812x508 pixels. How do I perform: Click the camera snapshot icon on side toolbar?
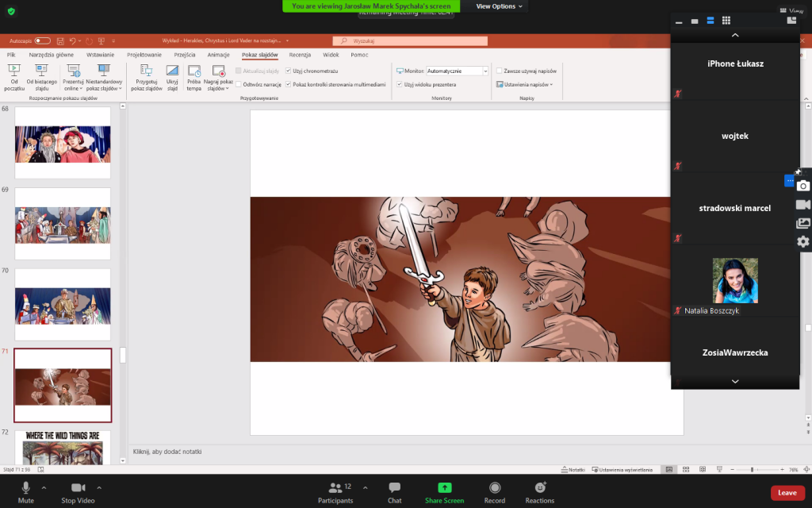(803, 186)
